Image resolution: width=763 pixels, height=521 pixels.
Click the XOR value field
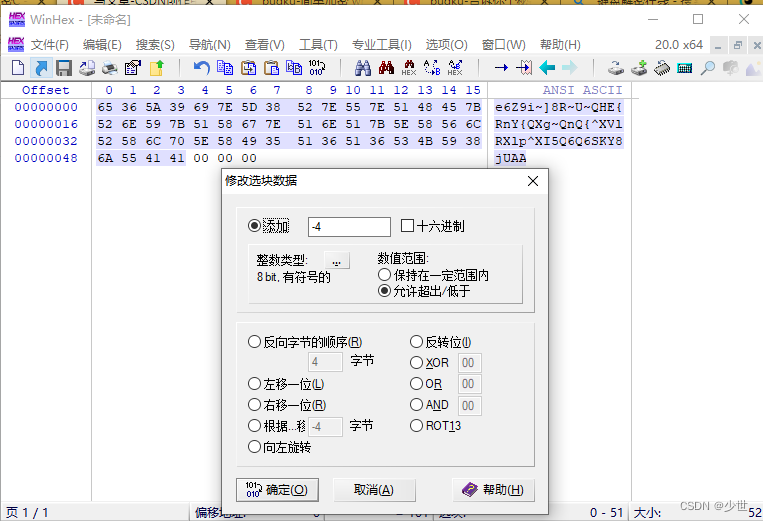point(470,363)
